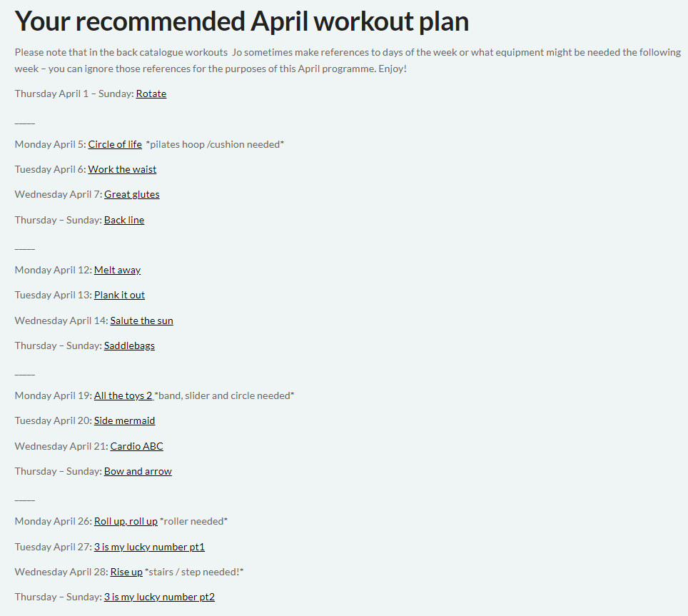Click the April workout plan heading
688x616 pixels.
(242, 21)
